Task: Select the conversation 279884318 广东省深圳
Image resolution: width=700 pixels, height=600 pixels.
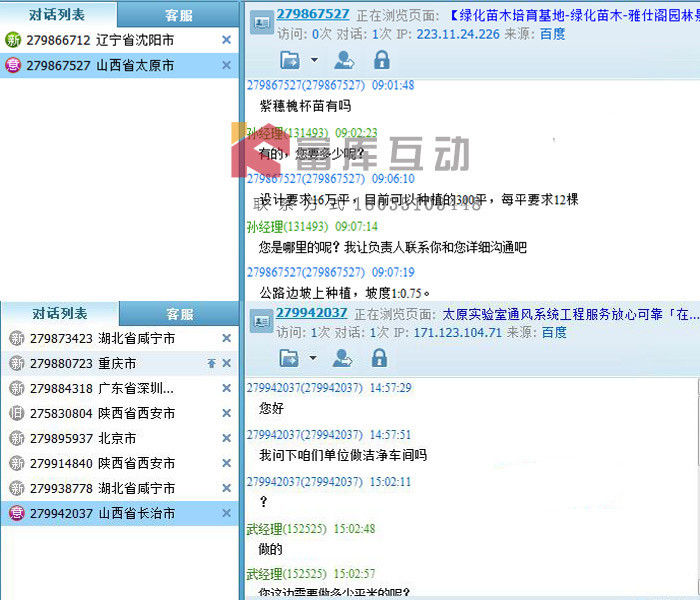Action: coord(120,388)
